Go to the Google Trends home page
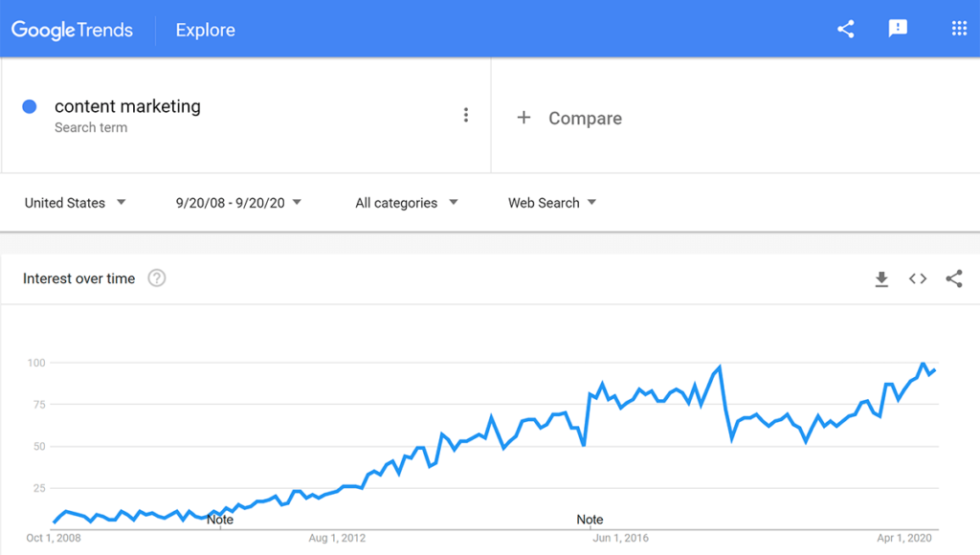980x555 pixels. [72, 30]
